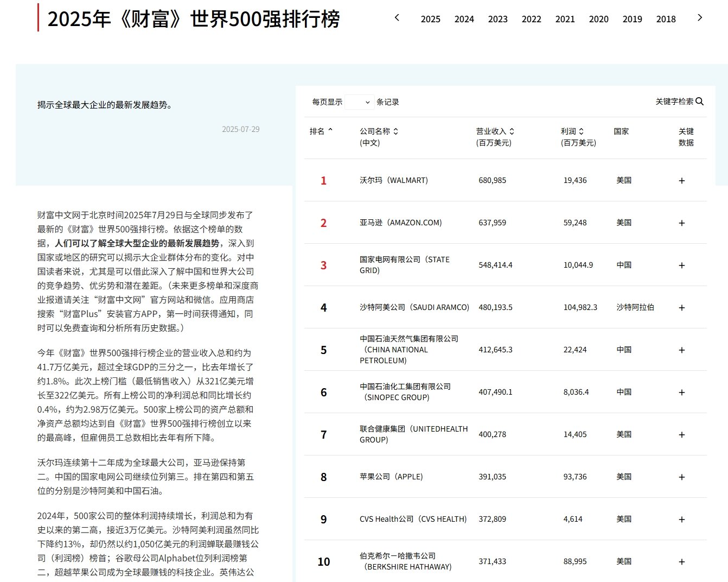
Task: Expand key data for 伯克希尔-哈撒韦公司
Action: tap(682, 561)
